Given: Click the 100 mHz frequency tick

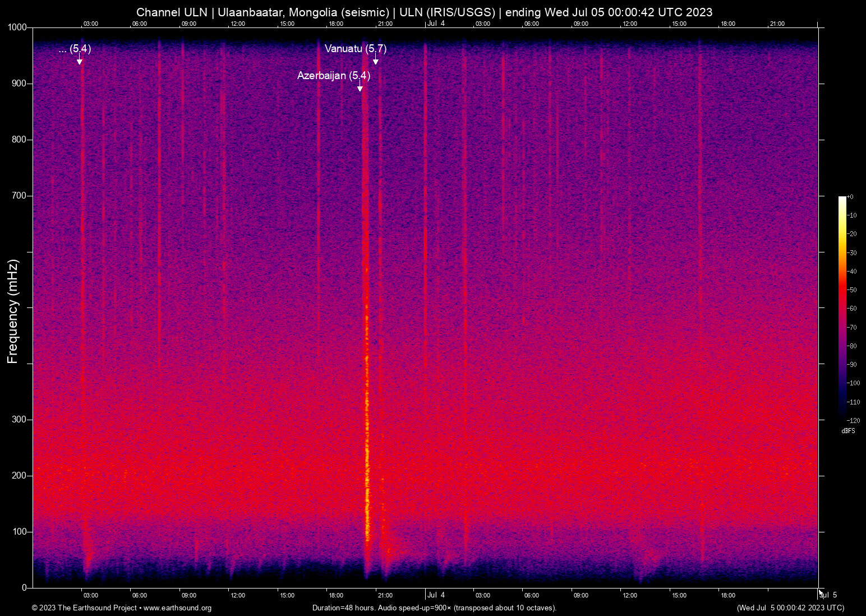Looking at the screenshot, I should 19,530.
